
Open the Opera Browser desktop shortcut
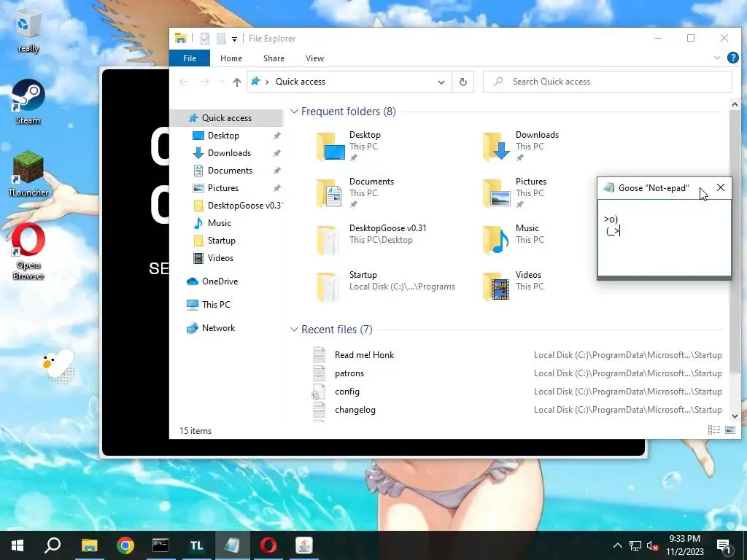tap(28, 252)
